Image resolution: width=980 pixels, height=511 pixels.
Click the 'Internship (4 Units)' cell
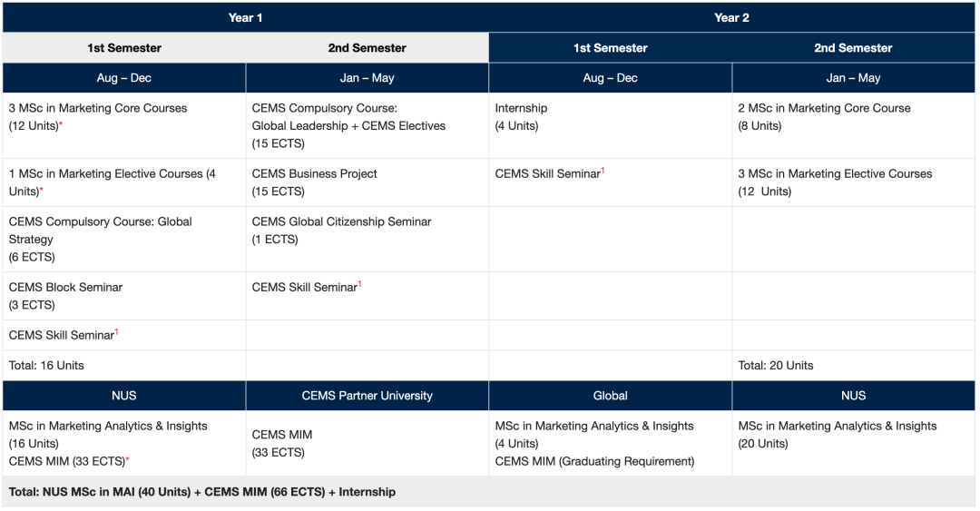(611, 126)
